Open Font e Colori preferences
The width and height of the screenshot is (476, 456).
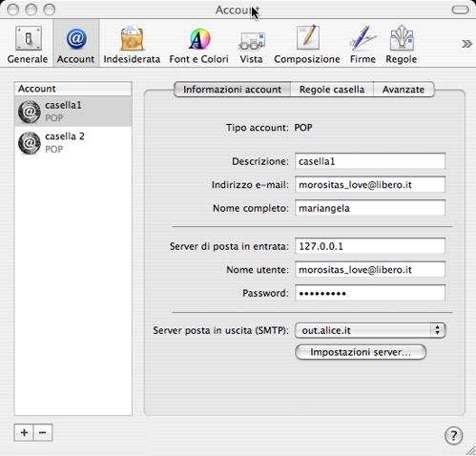[199, 45]
